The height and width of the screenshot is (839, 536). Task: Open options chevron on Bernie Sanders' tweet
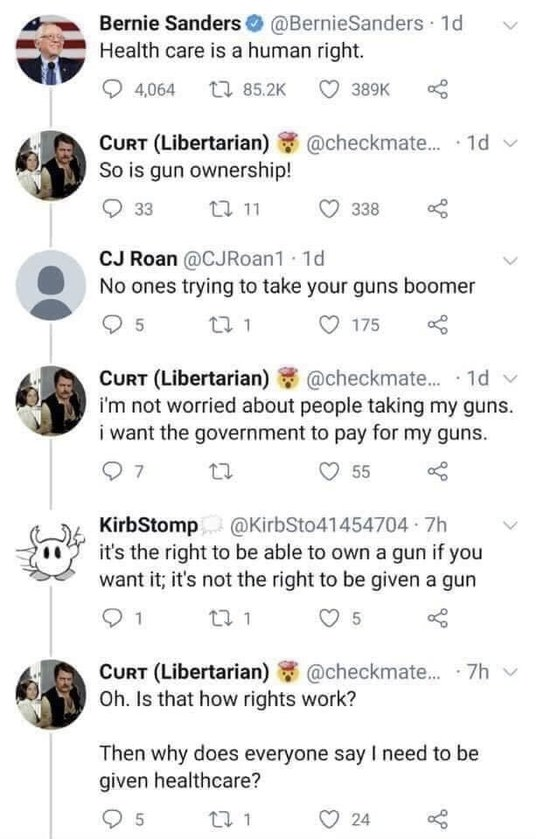[x=511, y=25]
